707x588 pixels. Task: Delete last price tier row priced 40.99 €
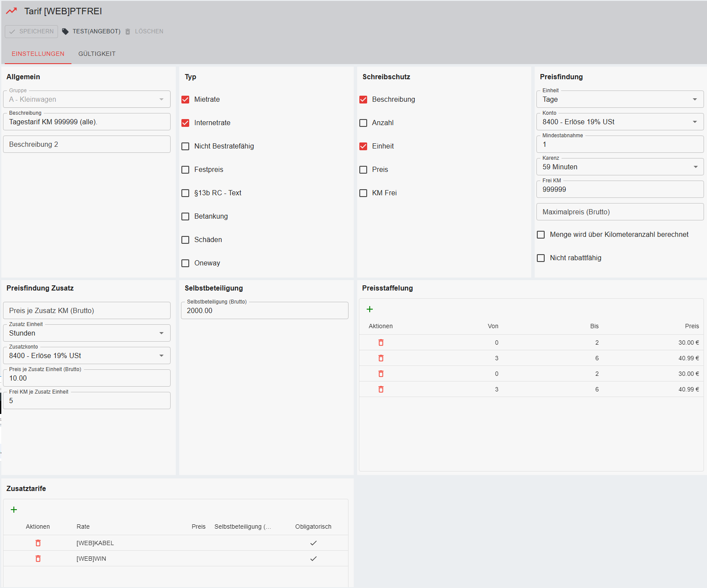click(381, 389)
